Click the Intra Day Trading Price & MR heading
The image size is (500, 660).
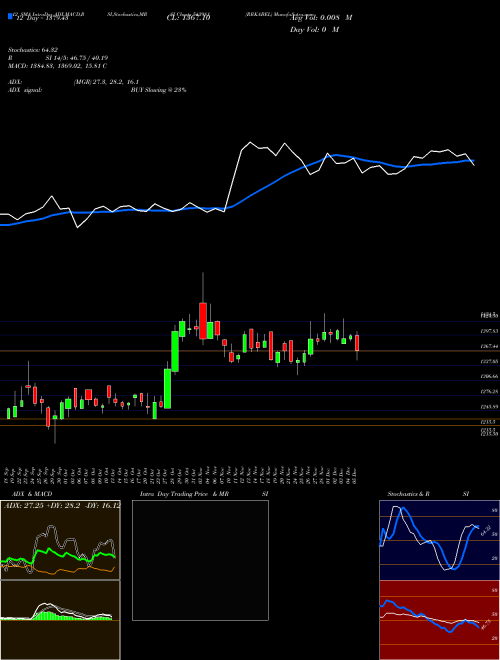184,494
